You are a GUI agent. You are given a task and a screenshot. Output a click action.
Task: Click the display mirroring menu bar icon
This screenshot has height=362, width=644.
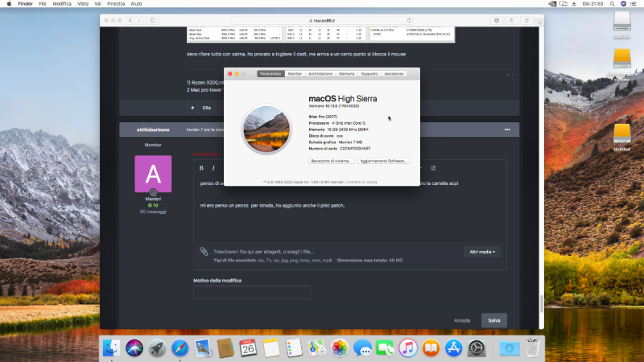coord(563,4)
